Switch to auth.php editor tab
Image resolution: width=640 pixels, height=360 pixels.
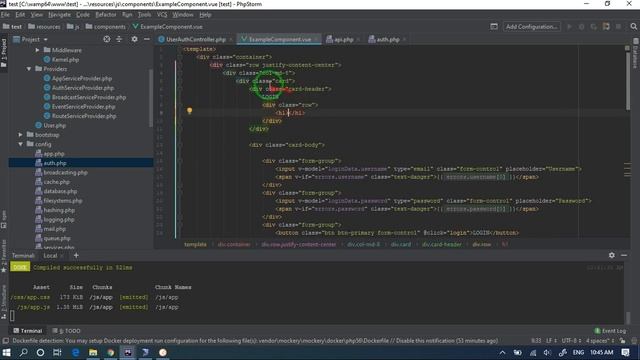[387, 40]
